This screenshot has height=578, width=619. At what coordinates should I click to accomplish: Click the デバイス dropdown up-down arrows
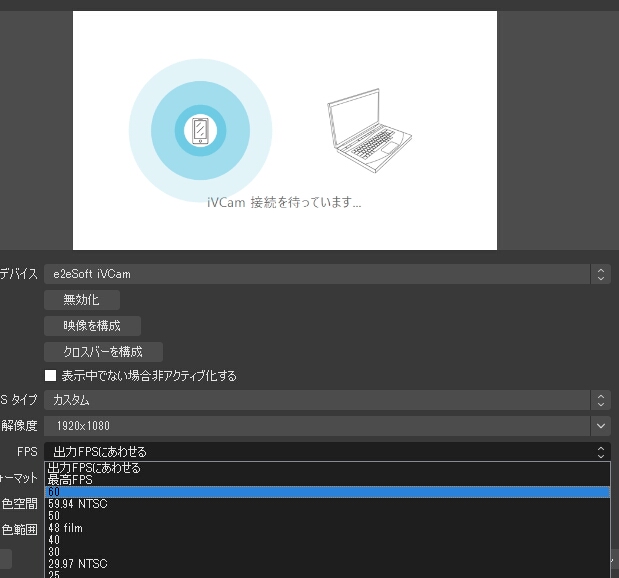[601, 274]
